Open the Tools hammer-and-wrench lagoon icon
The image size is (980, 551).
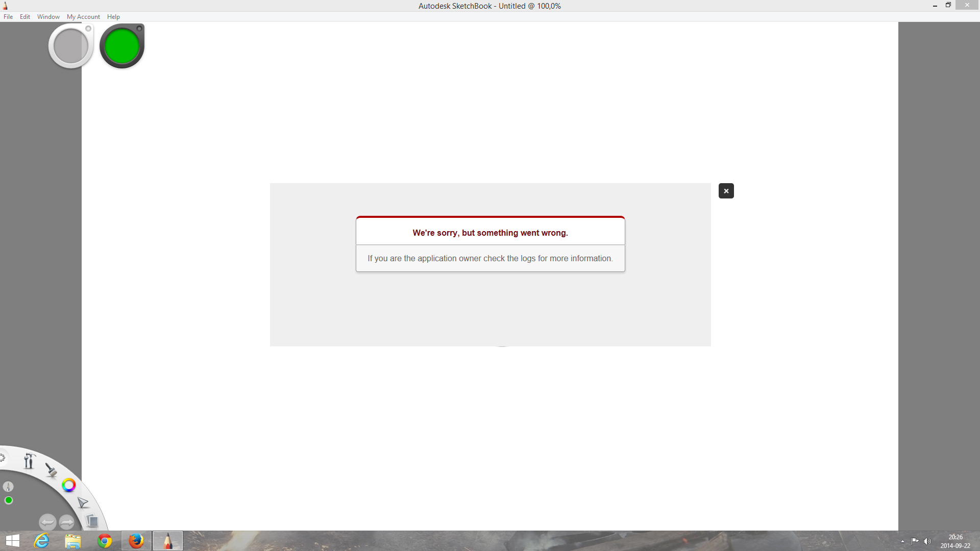tap(29, 461)
